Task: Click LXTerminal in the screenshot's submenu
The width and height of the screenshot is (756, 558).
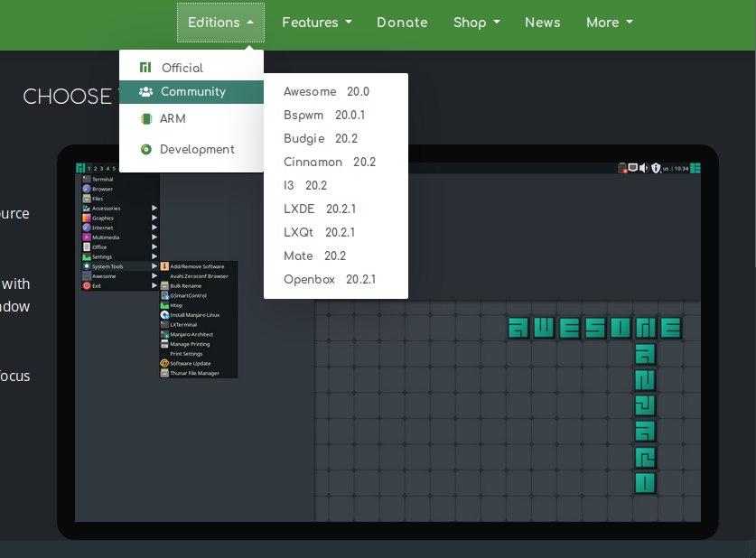Action: point(198,324)
